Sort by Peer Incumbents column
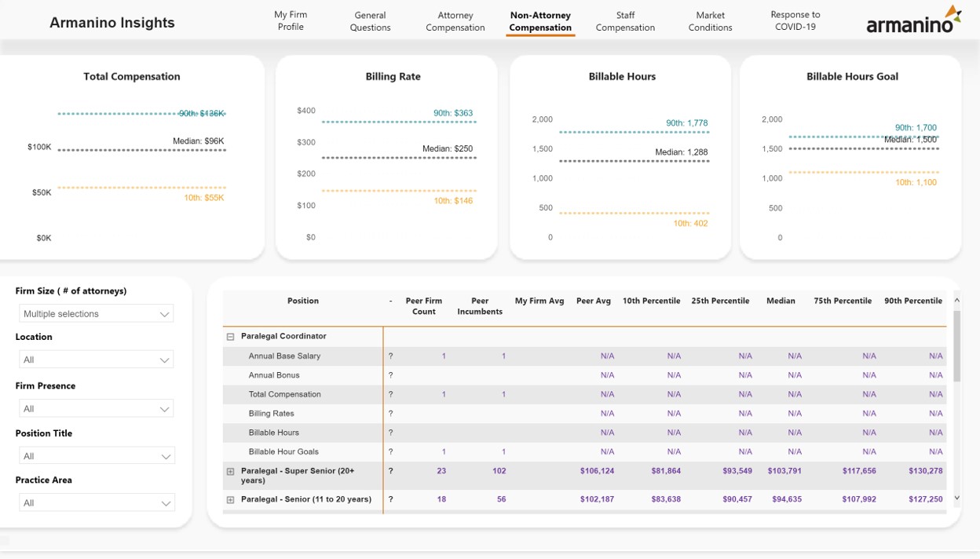Image resolution: width=980 pixels, height=559 pixels. click(x=480, y=306)
